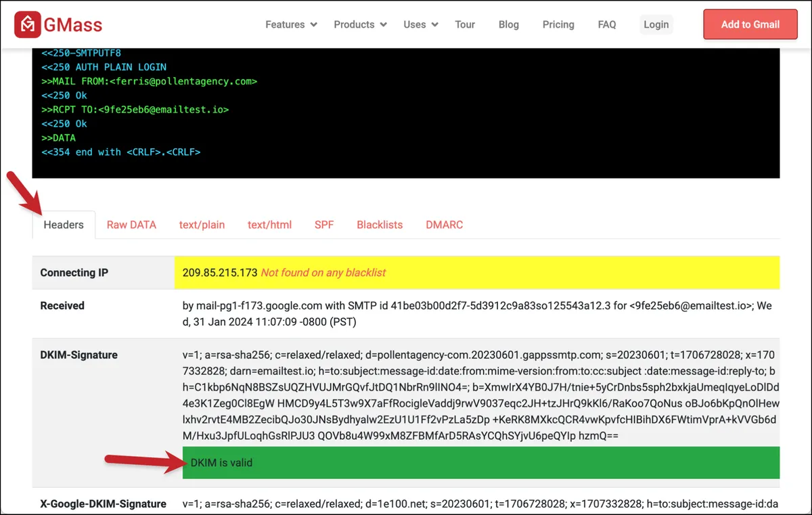This screenshot has width=812, height=515.
Task: Click the Received row label
Action: click(x=62, y=306)
